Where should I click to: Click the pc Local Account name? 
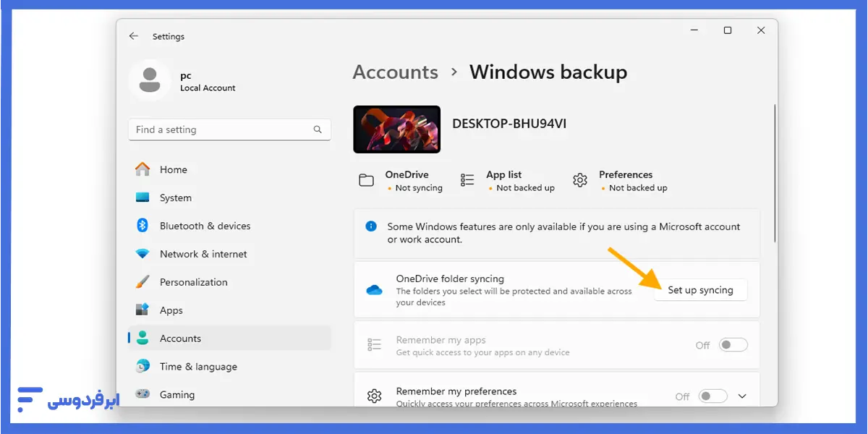coord(208,81)
